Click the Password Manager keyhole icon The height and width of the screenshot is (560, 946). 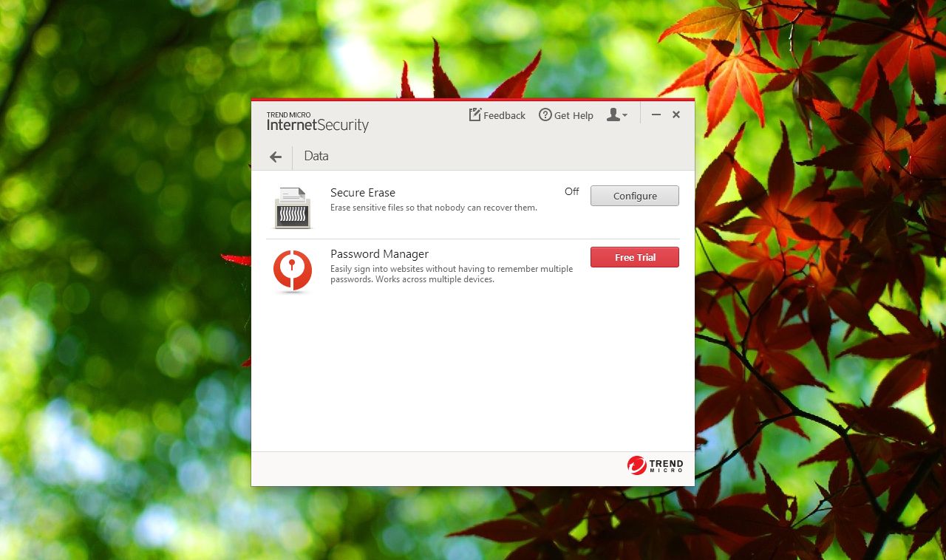pyautogui.click(x=293, y=271)
